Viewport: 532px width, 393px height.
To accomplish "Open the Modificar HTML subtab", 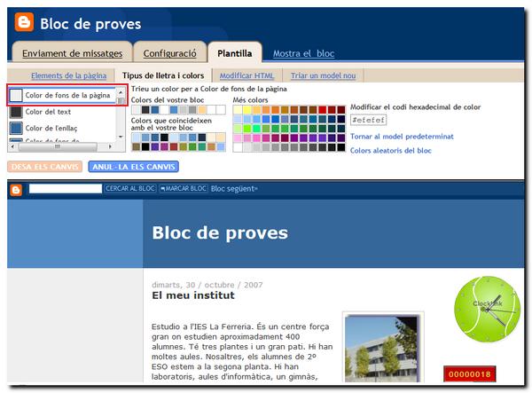I will click(246, 76).
